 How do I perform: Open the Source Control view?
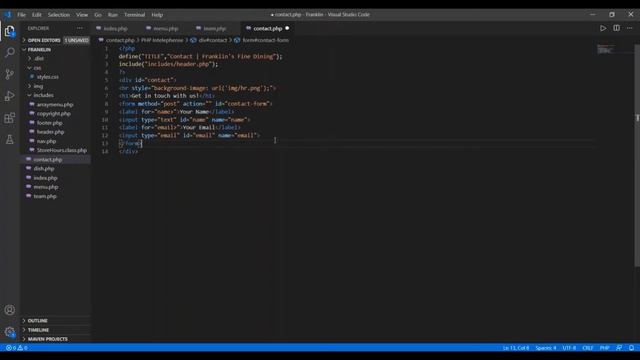pos(10,74)
